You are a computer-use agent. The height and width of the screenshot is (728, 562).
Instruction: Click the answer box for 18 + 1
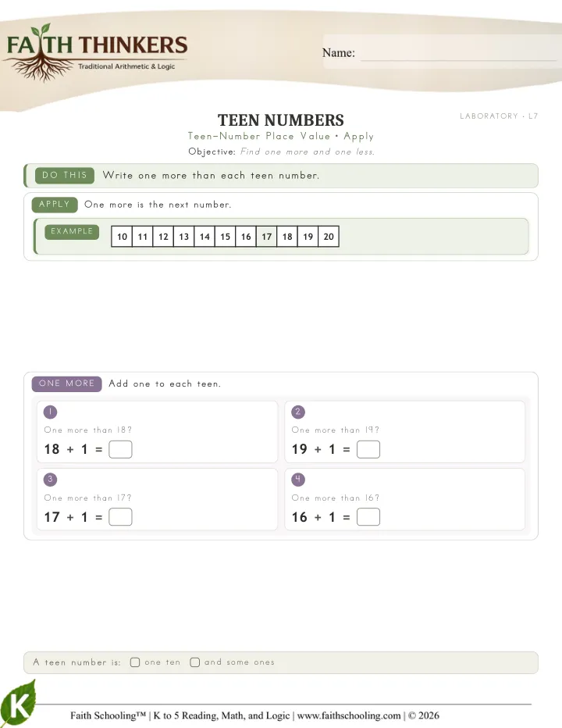click(x=120, y=449)
